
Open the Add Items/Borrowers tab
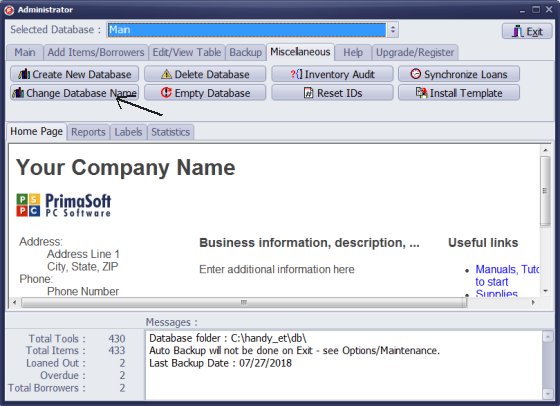[96, 52]
